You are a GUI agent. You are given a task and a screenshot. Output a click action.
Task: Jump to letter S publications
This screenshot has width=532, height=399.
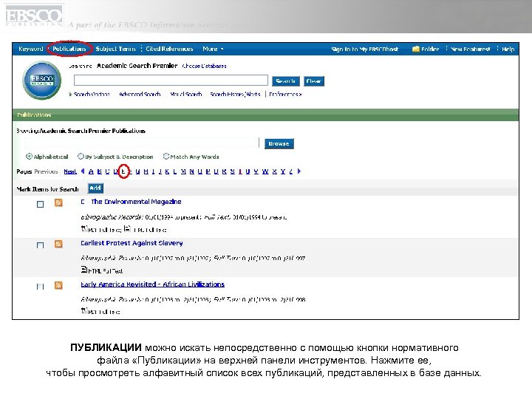point(233,171)
